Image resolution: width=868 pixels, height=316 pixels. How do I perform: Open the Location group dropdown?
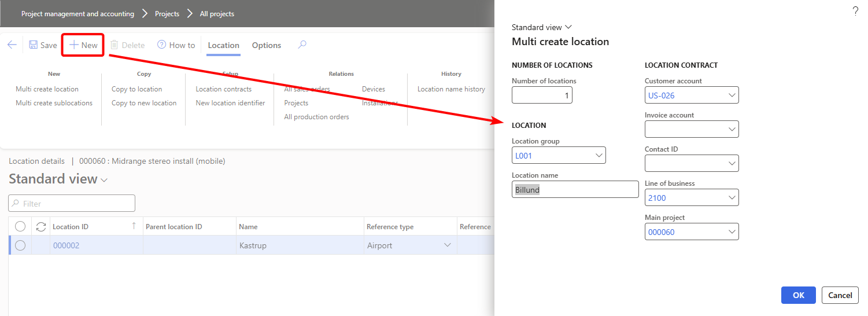[599, 155]
